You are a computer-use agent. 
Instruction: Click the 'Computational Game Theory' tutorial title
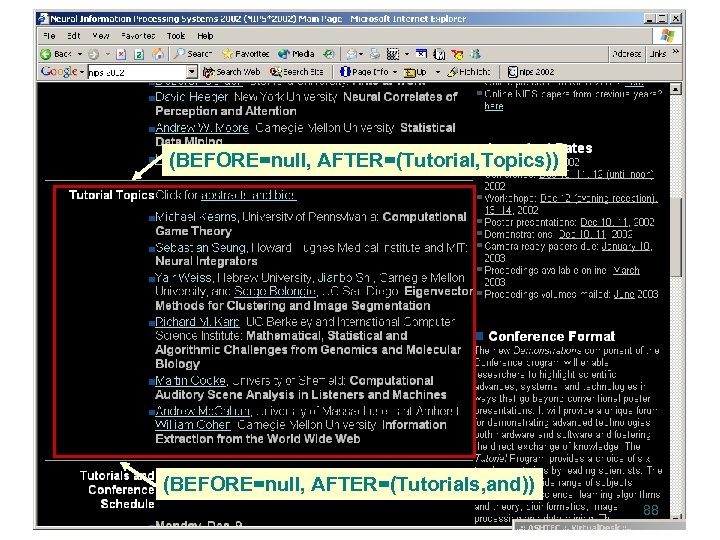311,224
